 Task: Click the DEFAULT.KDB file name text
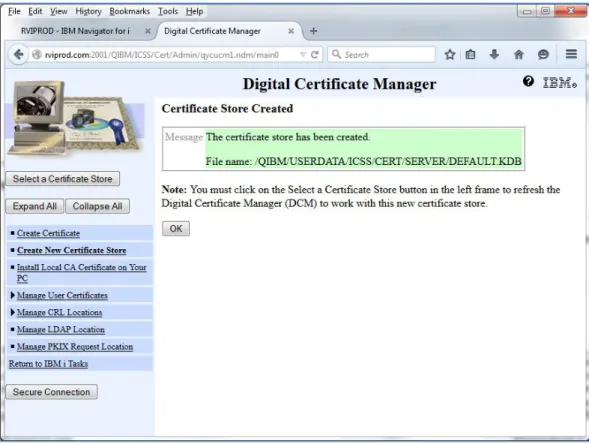363,161
